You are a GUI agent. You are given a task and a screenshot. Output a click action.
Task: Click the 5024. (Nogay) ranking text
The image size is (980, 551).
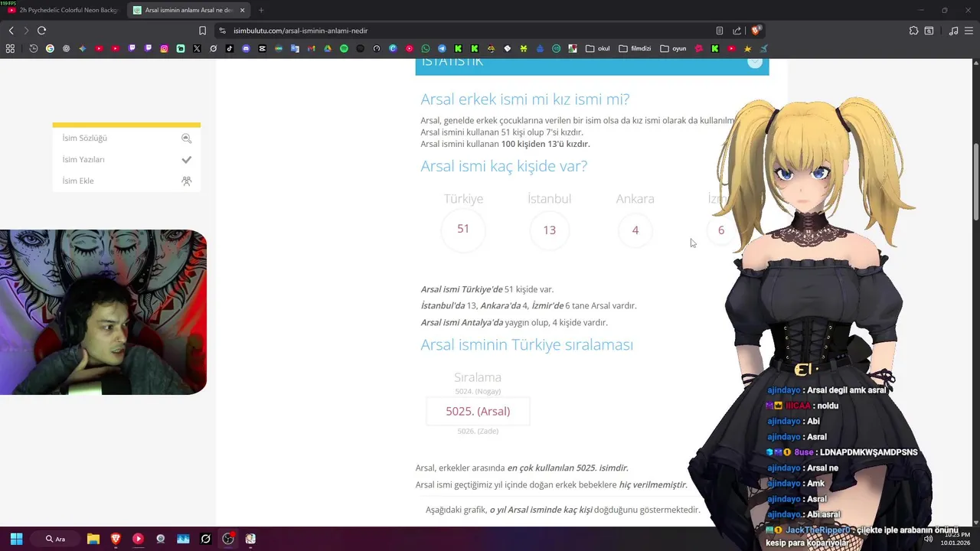pos(478,391)
